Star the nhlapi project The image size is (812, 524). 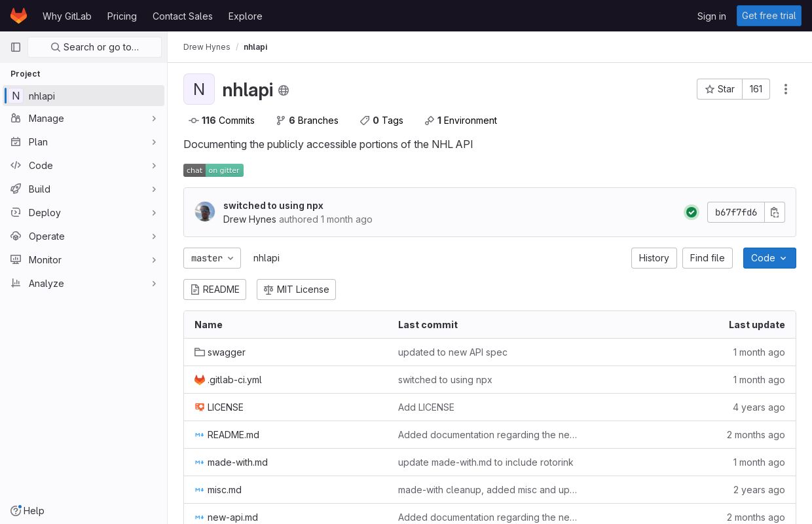720,89
